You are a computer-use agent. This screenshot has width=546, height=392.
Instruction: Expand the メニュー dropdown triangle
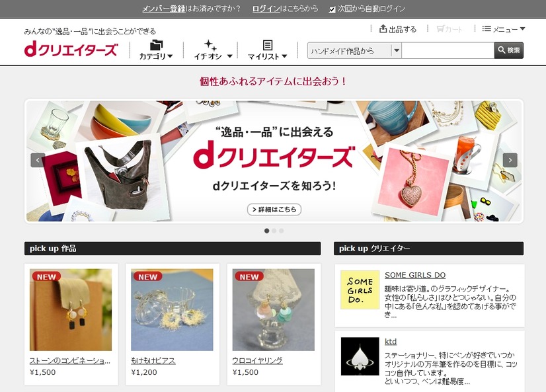click(x=522, y=29)
